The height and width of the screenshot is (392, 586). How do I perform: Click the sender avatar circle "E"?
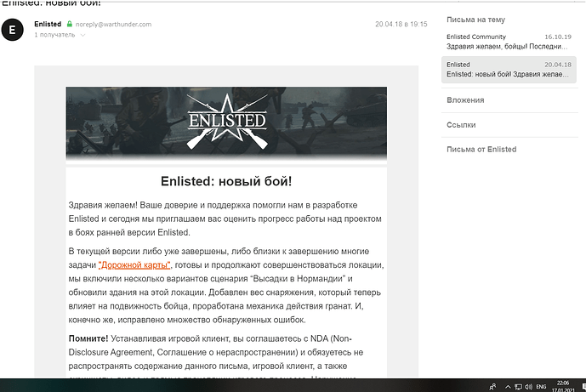12,30
